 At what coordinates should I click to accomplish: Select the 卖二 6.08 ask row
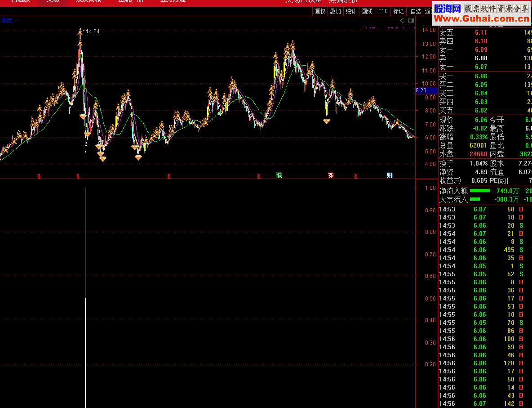[486, 58]
